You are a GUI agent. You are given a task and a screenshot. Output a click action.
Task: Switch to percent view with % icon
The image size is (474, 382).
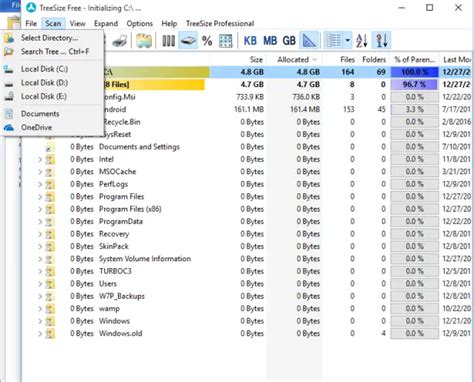[207, 41]
